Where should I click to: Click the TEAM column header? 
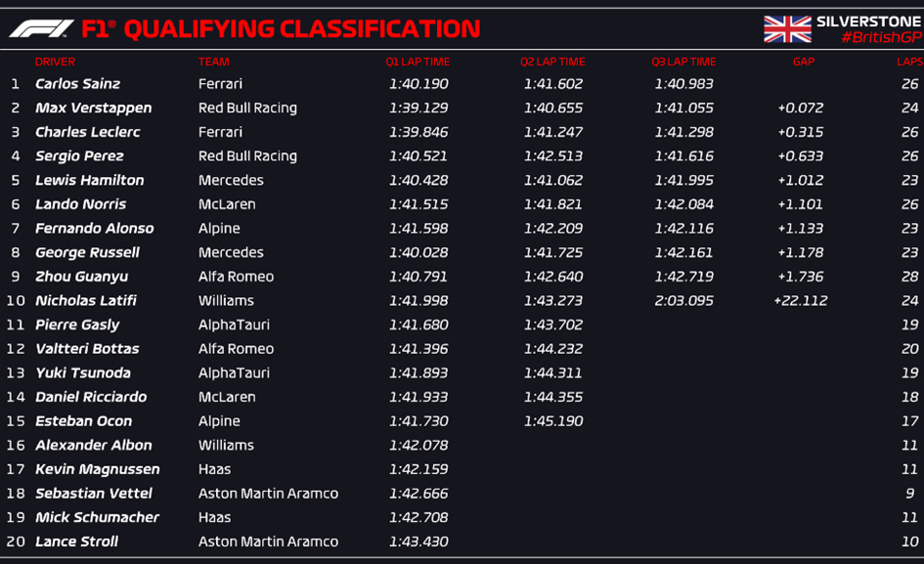click(x=213, y=62)
